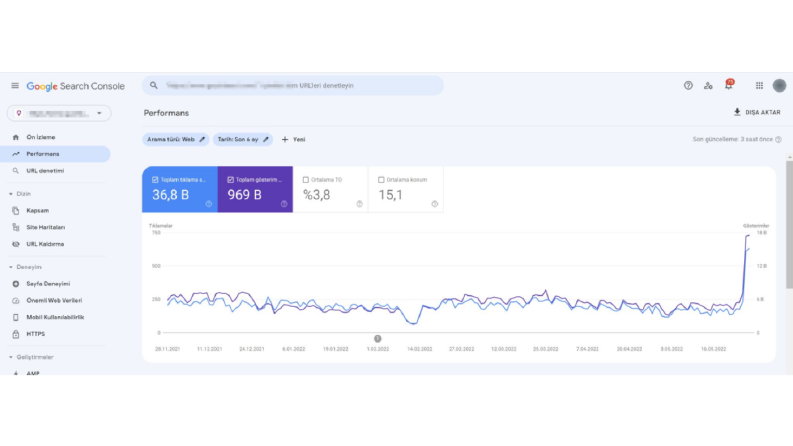
Task: Open Sayfa Deneyimi report
Action: 55,284
